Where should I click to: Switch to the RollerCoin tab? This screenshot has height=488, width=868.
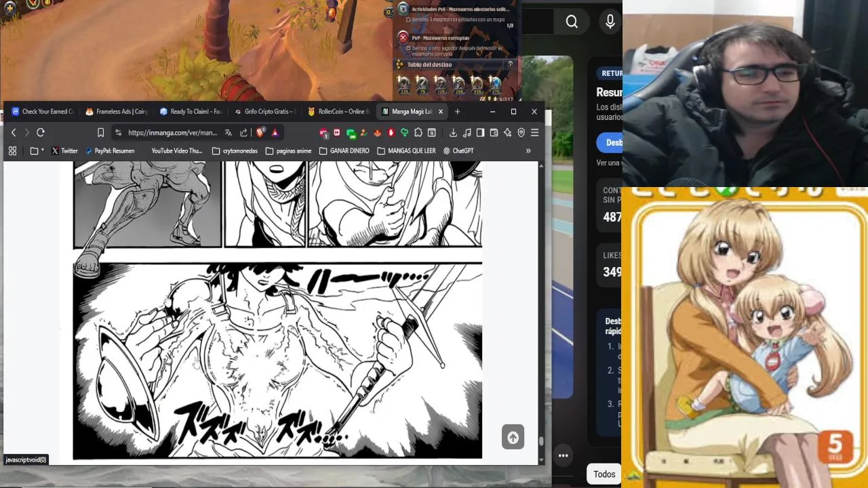(x=338, y=112)
